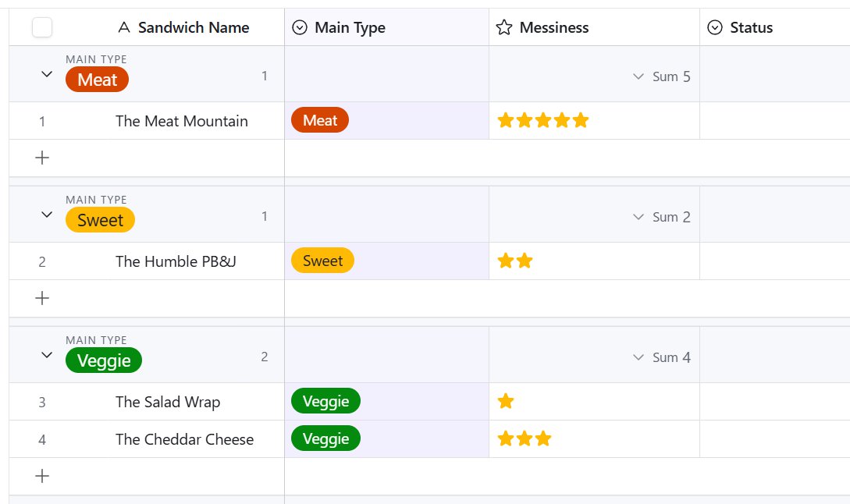Sort by the Sandwich Name column header
The image size is (850, 504).
point(194,27)
